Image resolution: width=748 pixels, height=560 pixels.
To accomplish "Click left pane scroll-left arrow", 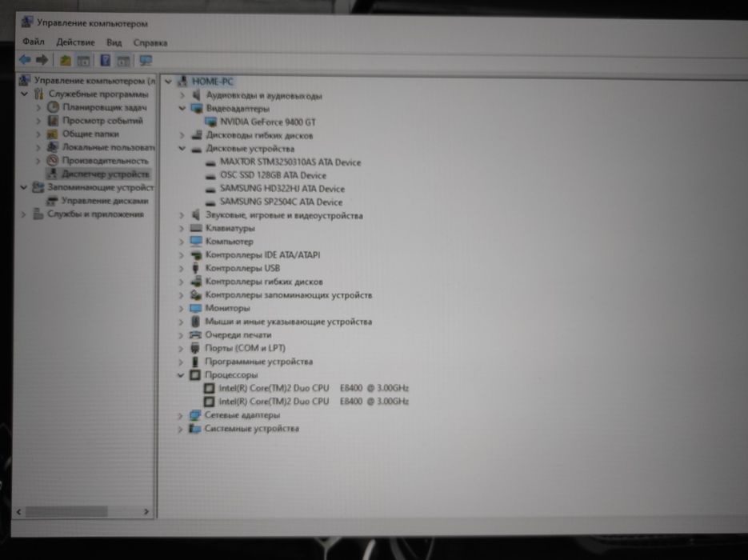I will (18, 512).
